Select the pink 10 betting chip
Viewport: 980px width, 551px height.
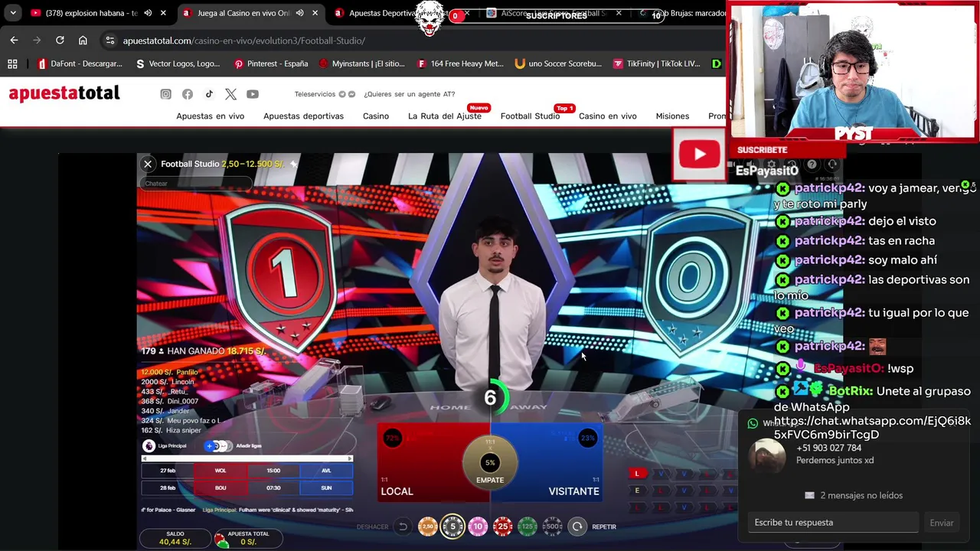pyautogui.click(x=478, y=527)
